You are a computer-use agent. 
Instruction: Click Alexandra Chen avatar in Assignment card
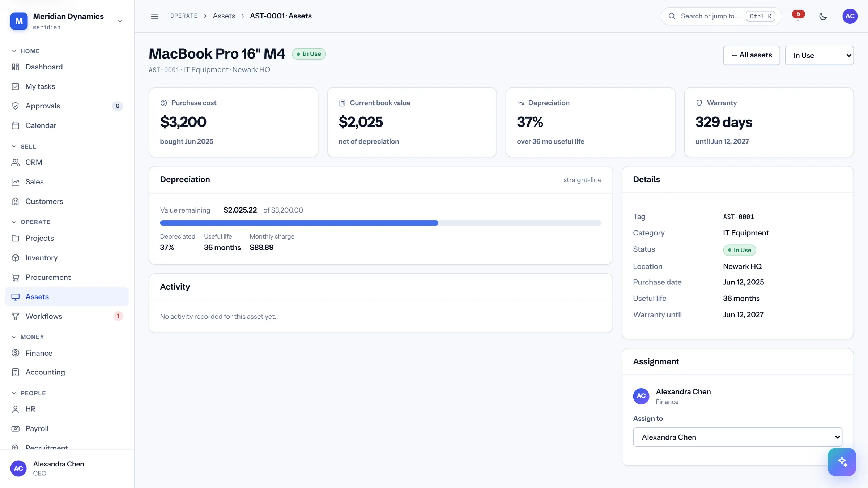coord(641,396)
